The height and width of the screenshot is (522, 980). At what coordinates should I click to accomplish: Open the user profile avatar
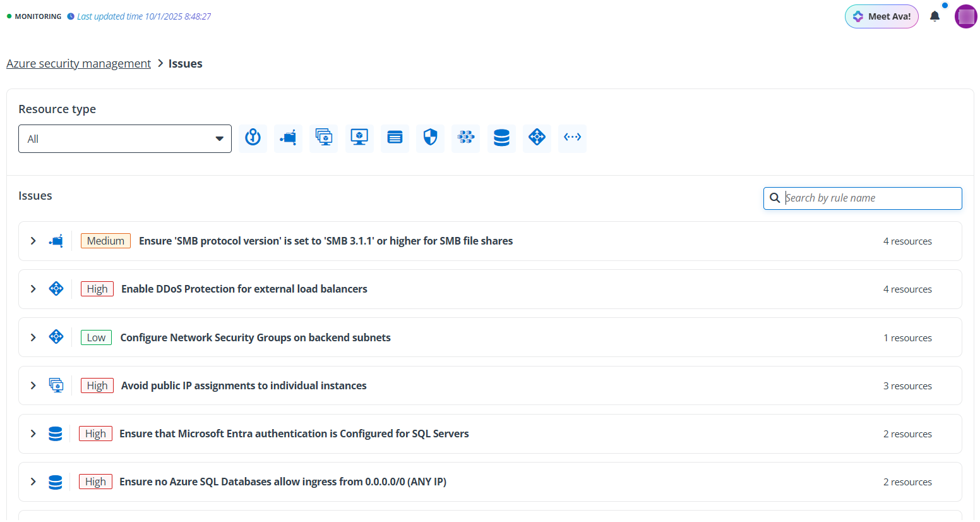pos(965,16)
